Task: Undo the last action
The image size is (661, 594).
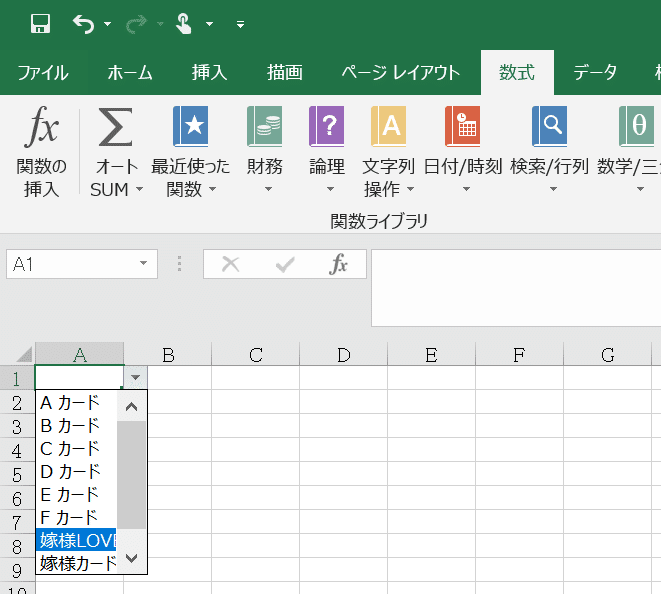Action: click(83, 24)
